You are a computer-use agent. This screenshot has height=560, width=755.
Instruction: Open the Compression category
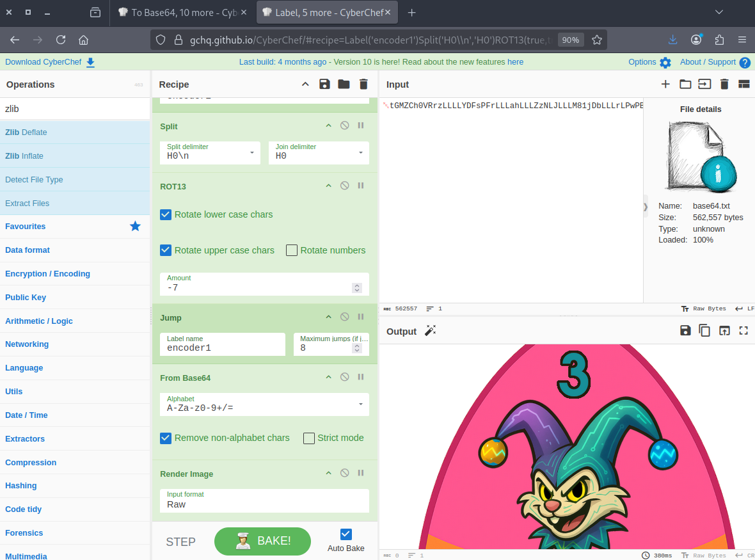pos(31,462)
